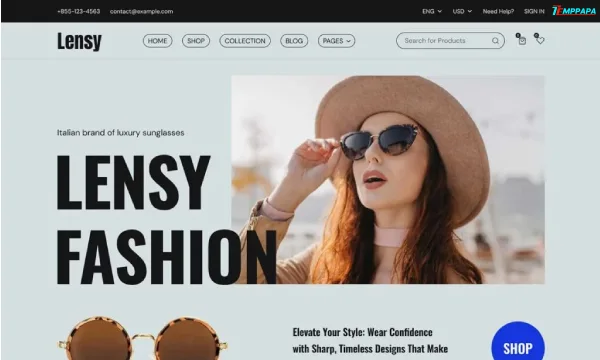
Task: Click 'Italian brand of luxury sunglasses' text
Action: 121,133
